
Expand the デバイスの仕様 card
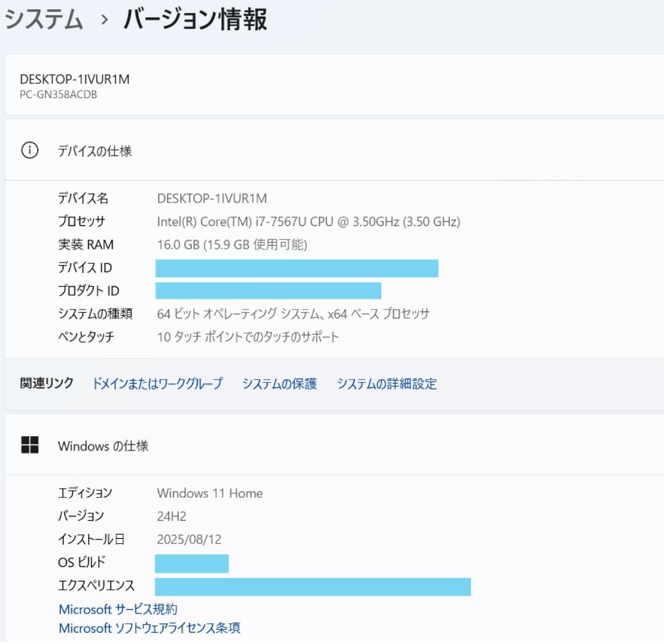pos(332,150)
